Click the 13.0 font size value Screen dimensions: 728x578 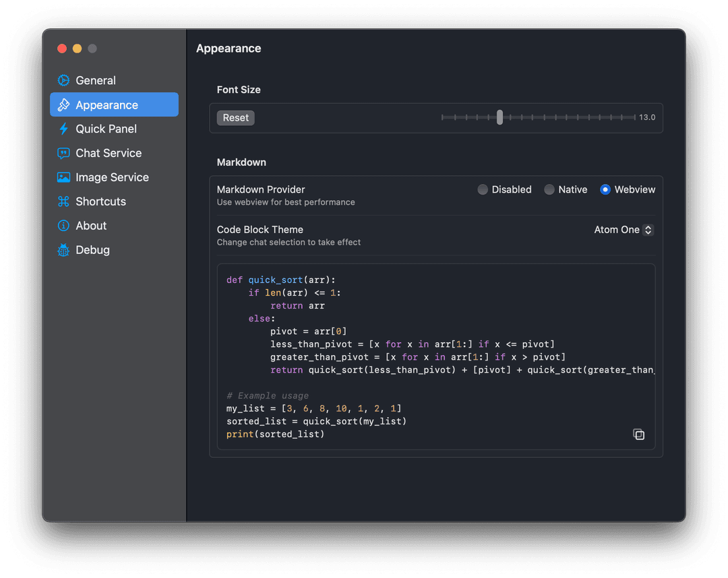click(647, 117)
